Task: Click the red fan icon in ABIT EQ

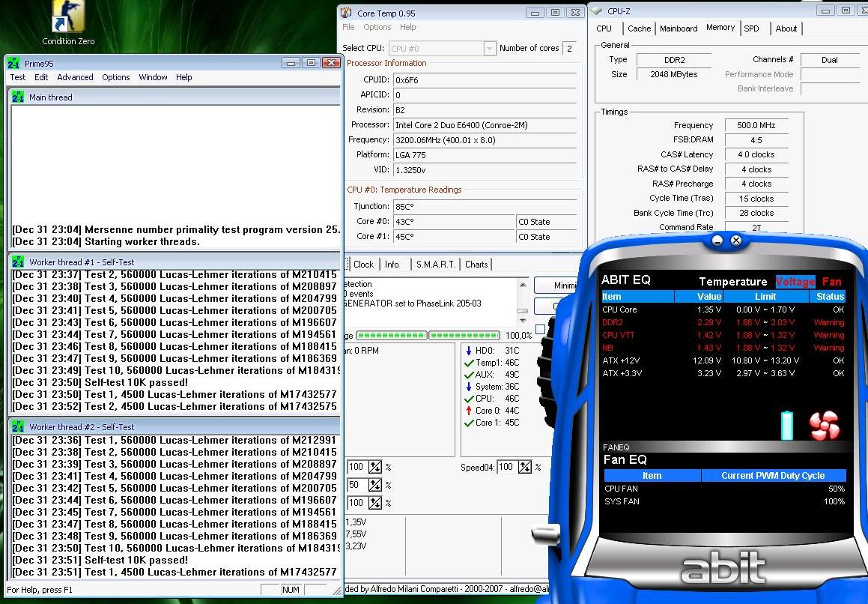Action: tap(825, 426)
